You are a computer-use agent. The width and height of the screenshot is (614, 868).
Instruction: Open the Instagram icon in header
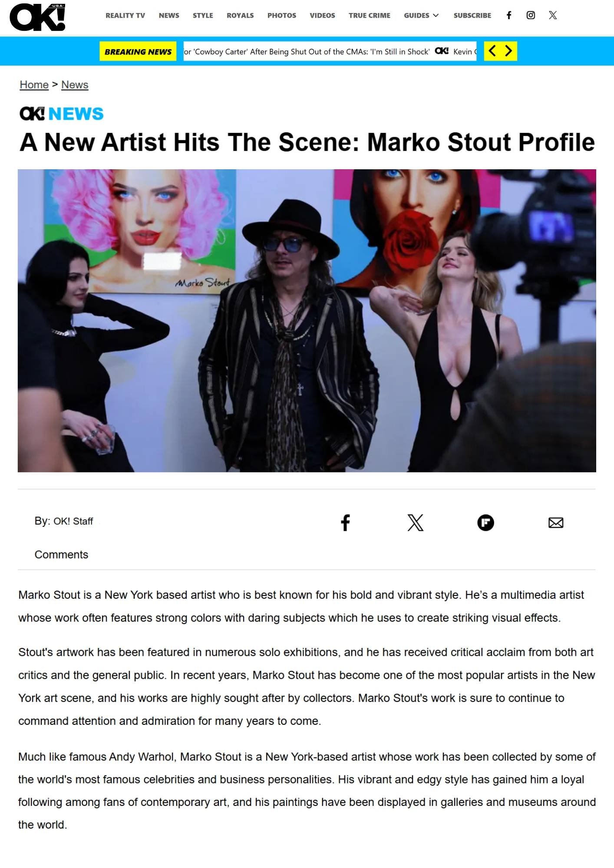coord(531,16)
